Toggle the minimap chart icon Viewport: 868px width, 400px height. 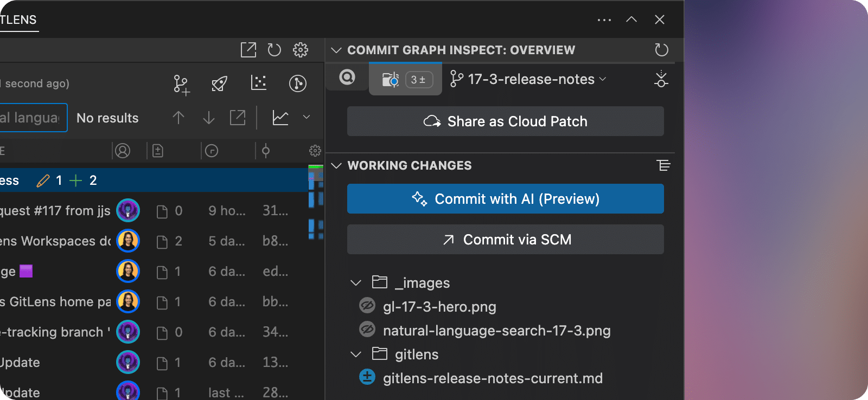[280, 118]
